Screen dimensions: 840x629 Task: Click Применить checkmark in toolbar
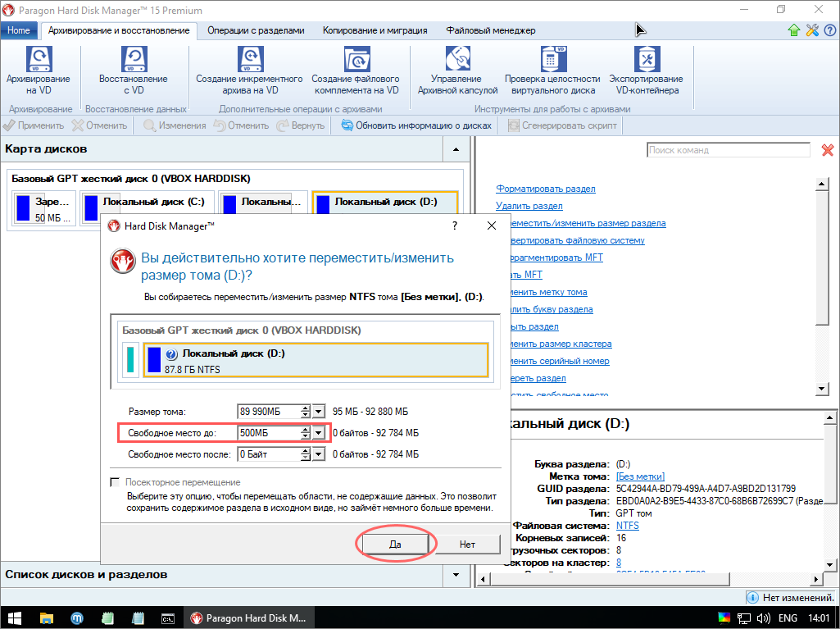(34, 125)
